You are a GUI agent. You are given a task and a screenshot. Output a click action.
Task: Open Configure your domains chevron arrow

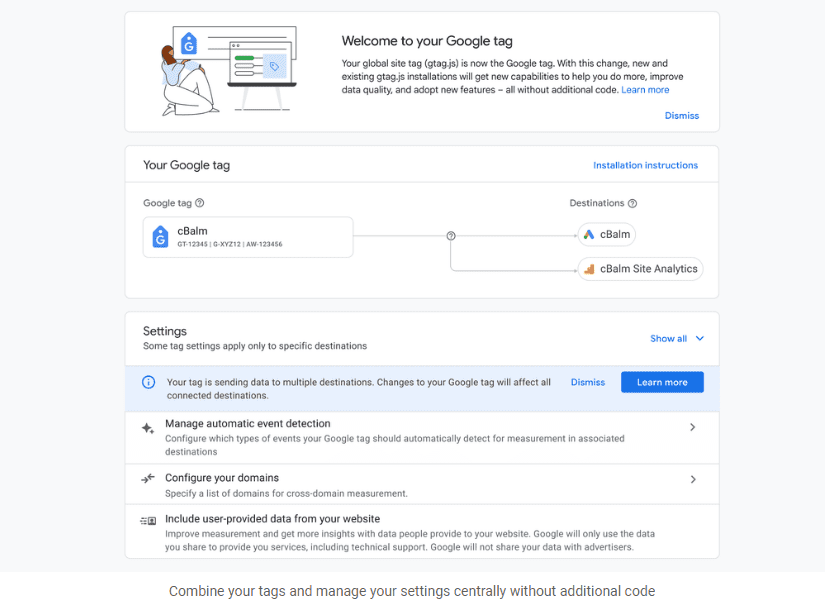693,479
